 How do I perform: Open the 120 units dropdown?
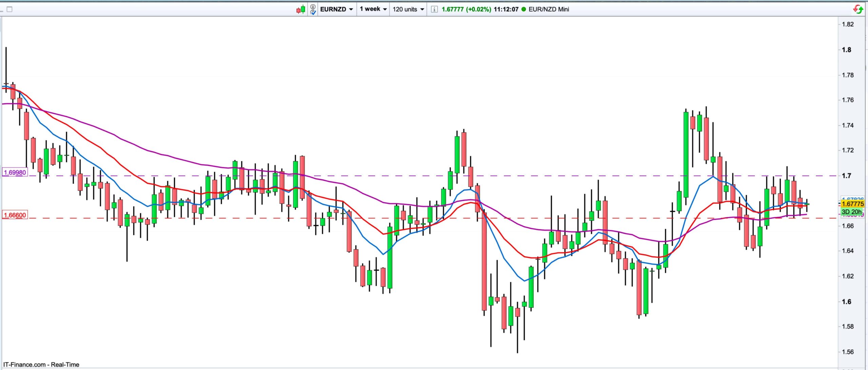408,9
